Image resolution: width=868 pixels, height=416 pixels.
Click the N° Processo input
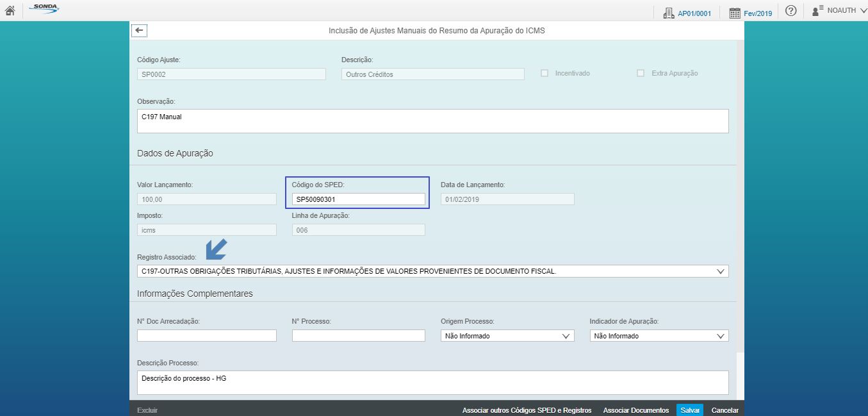point(359,336)
